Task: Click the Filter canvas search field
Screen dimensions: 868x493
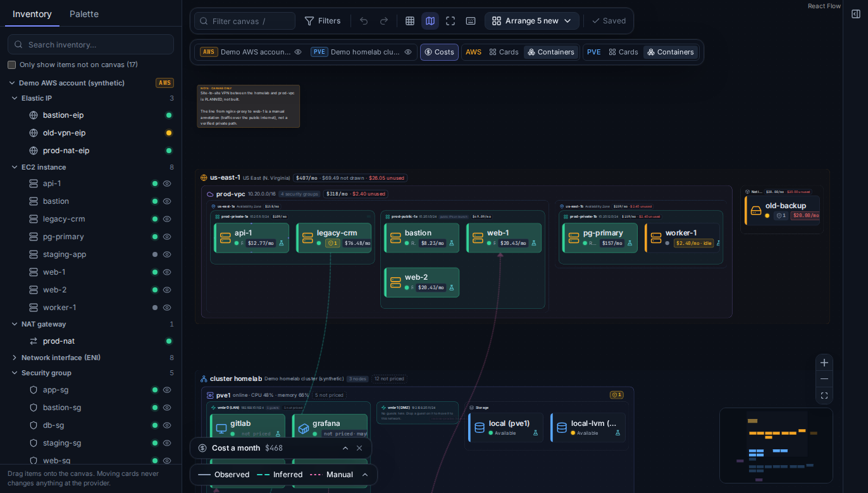Action: pyautogui.click(x=245, y=21)
